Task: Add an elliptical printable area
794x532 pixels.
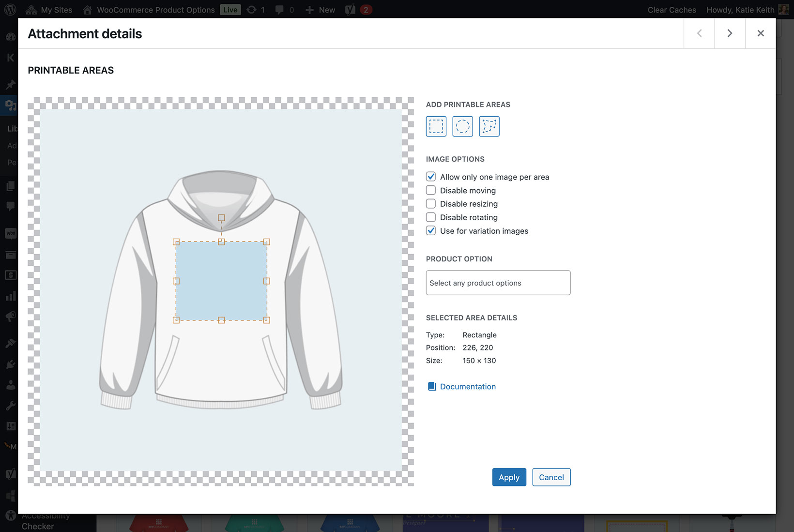Action: (x=462, y=126)
